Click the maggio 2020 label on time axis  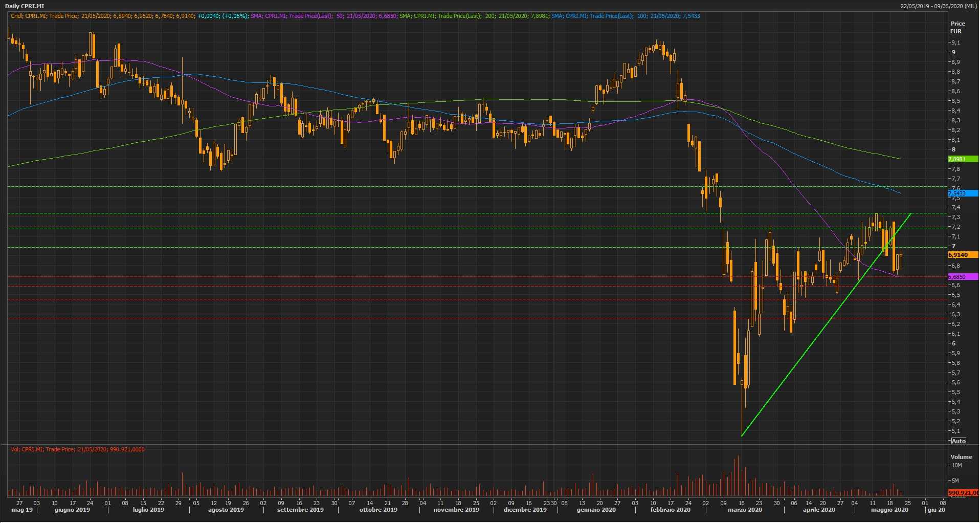[x=889, y=510]
